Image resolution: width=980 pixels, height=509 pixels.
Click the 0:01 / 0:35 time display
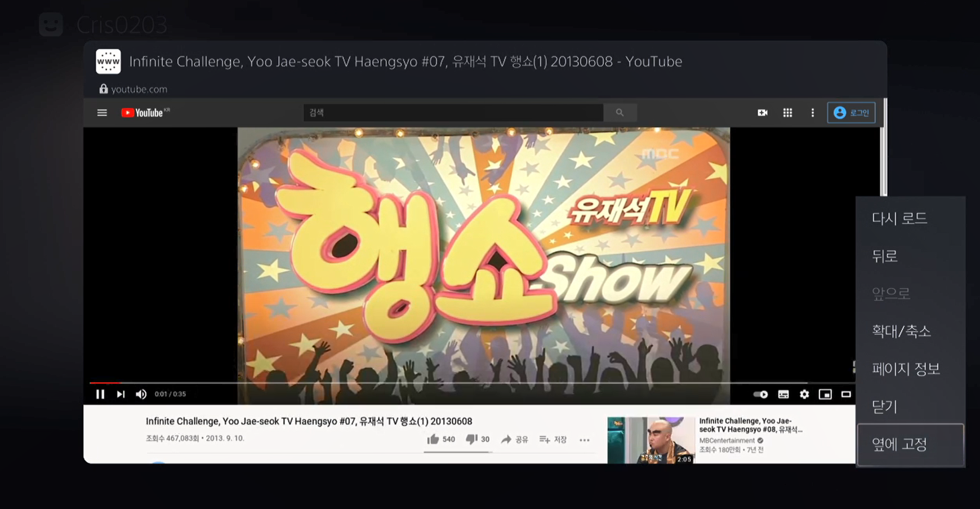(x=170, y=394)
